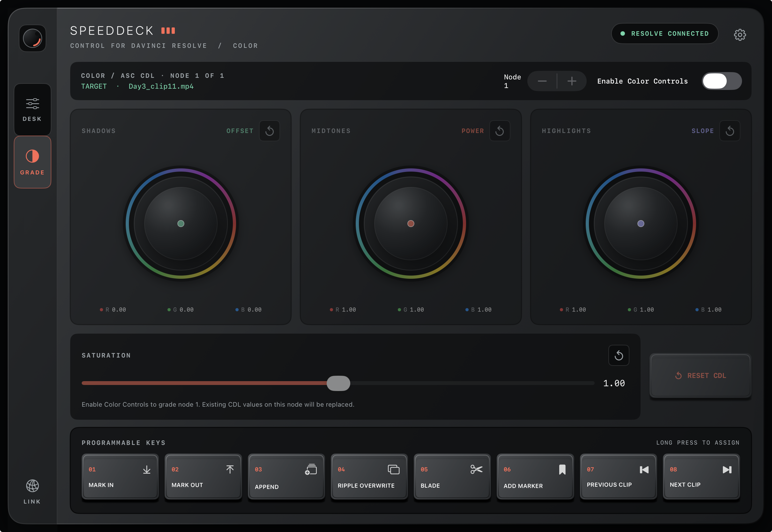772x532 pixels.
Task: Trigger key 06 Add Marker
Action: (x=535, y=476)
